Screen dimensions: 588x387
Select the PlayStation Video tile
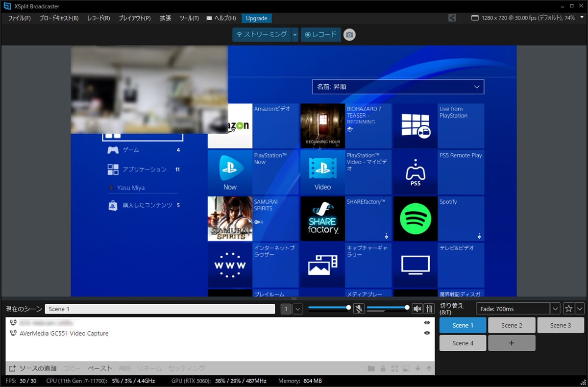[x=346, y=172]
